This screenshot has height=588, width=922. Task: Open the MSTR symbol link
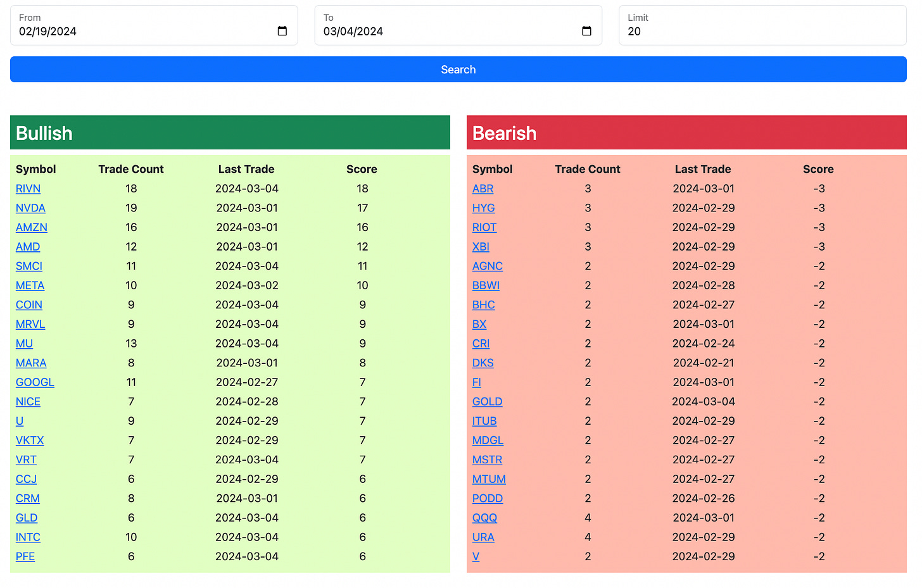click(x=487, y=460)
